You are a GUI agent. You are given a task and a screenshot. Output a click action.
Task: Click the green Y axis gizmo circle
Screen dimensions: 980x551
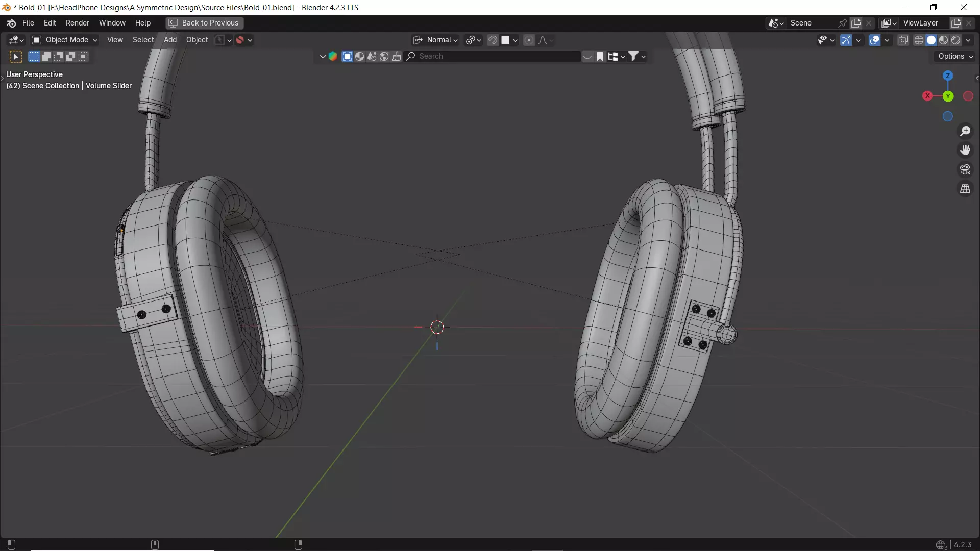pyautogui.click(x=948, y=96)
